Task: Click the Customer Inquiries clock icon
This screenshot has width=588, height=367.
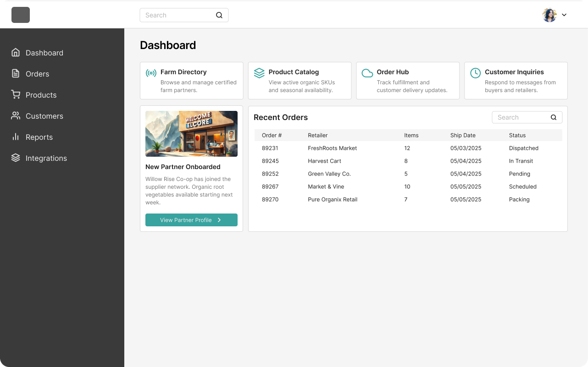Action: pyautogui.click(x=476, y=73)
